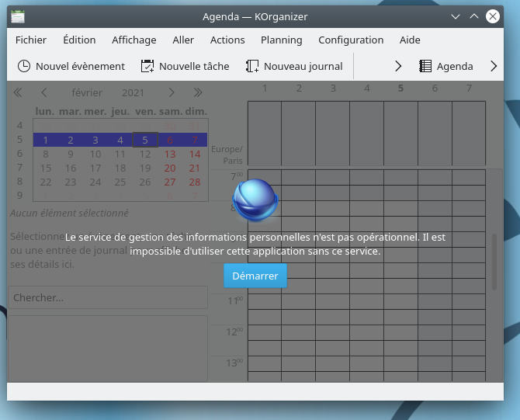520x420 pixels.
Task: Click the agenda vertical scrollbar
Action: (x=494, y=262)
